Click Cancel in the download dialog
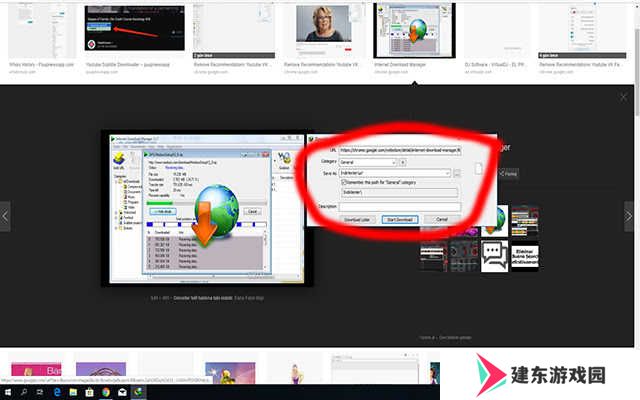 click(x=442, y=220)
